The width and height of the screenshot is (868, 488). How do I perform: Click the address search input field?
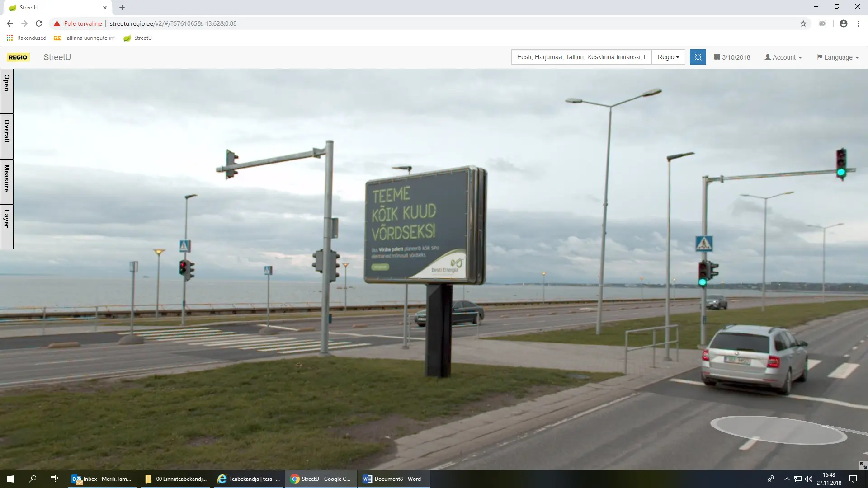coord(581,57)
